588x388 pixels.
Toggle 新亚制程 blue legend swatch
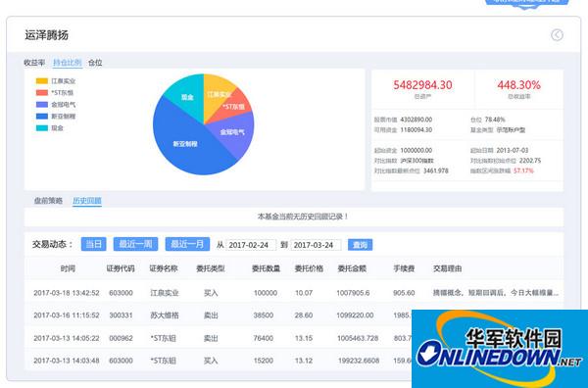click(x=42, y=117)
